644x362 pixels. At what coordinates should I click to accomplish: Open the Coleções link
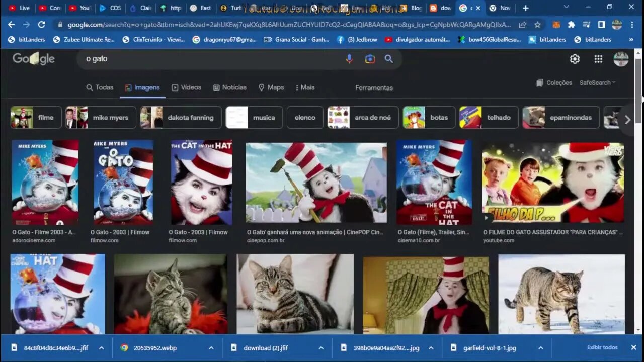pos(554,83)
